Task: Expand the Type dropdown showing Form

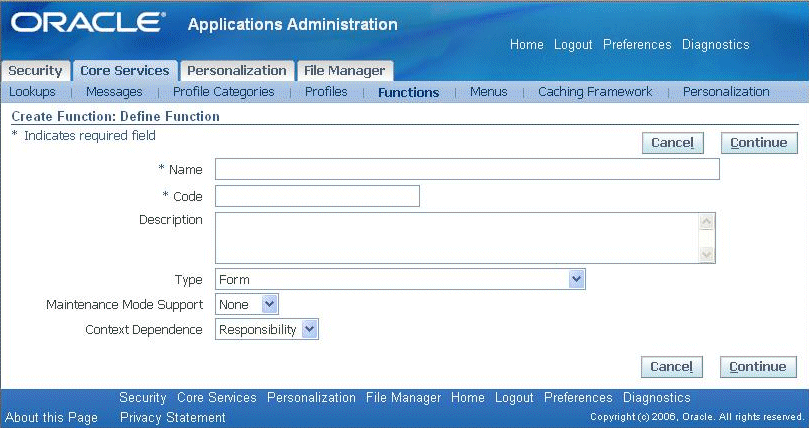Action: click(400, 279)
